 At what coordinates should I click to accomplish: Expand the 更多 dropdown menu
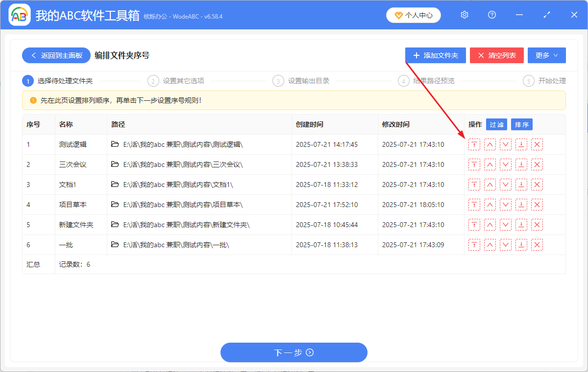[x=546, y=55]
